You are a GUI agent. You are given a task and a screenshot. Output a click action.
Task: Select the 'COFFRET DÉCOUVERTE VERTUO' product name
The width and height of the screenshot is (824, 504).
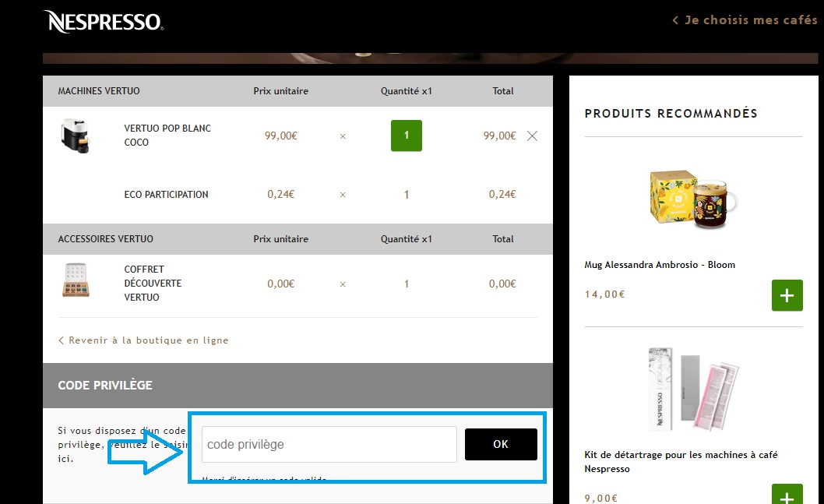click(153, 284)
